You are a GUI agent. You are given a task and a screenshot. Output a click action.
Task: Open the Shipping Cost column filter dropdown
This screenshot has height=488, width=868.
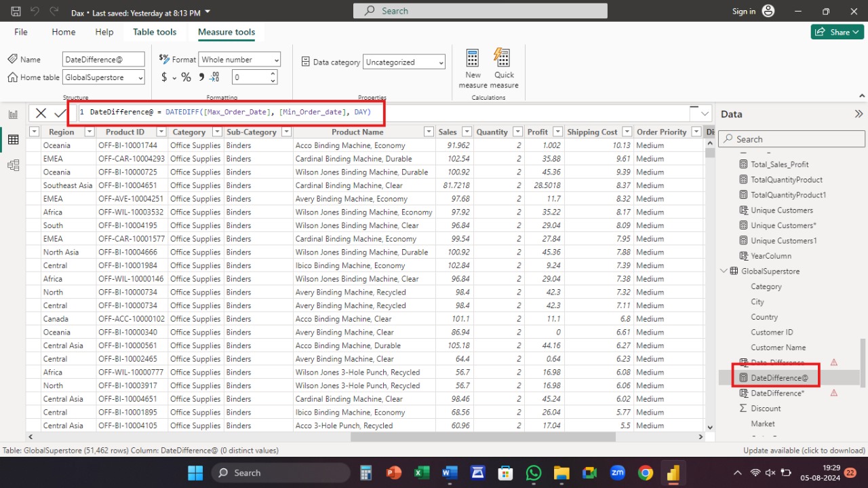click(627, 132)
